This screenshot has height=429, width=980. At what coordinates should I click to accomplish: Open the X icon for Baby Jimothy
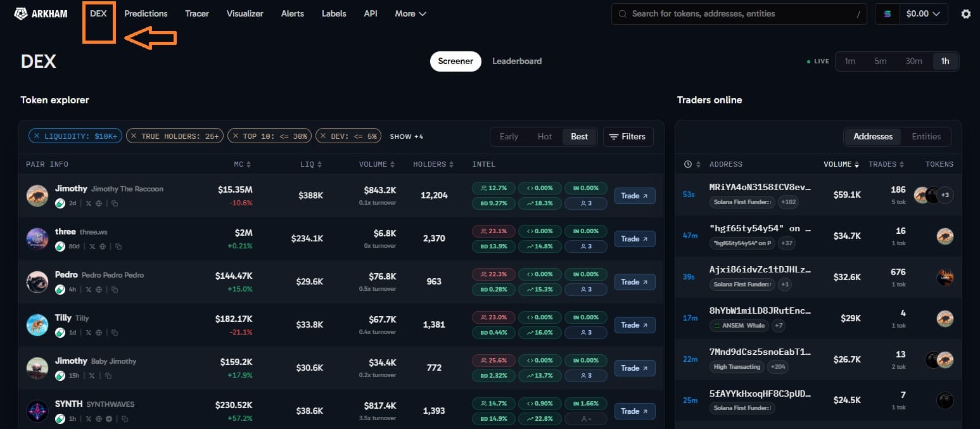coord(92,375)
